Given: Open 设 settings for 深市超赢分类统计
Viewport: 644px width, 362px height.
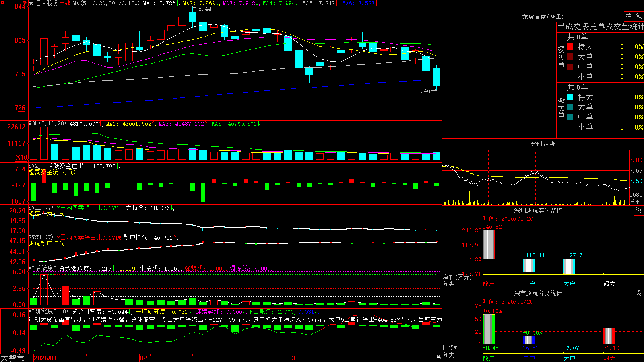Looking at the screenshot, I should coord(639,293).
